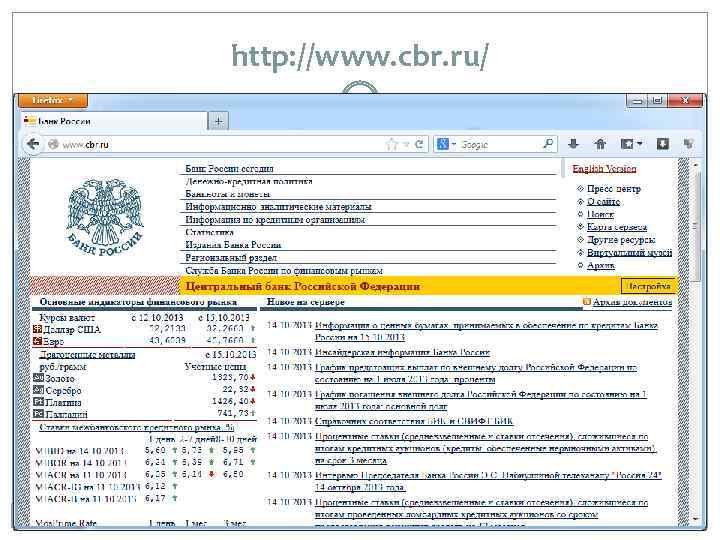Click the bookmark star in address bar
This screenshot has height=540, width=720.
coord(392,144)
